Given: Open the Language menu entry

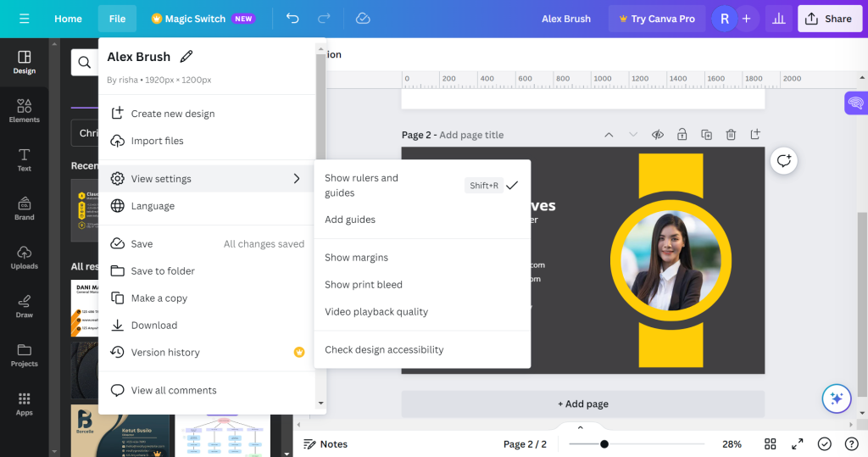Looking at the screenshot, I should point(207,206).
